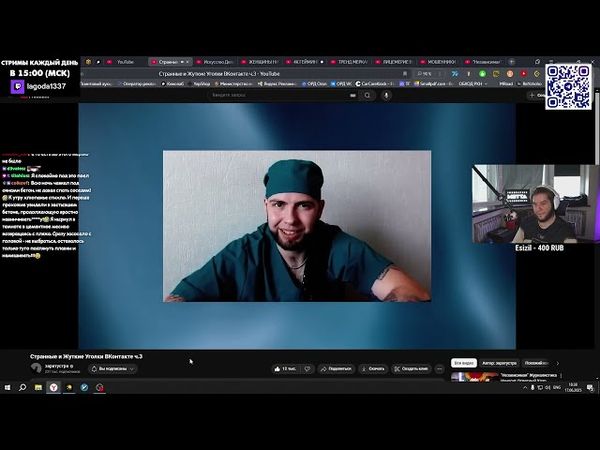
Task: Like the video with thumbs up
Action: click(286, 368)
